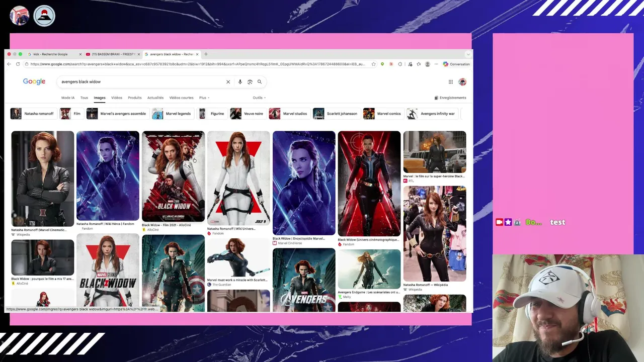Open 'Marvel : le film sur la super-héroïne' image
The height and width of the screenshot is (362, 644).
pyautogui.click(x=435, y=152)
